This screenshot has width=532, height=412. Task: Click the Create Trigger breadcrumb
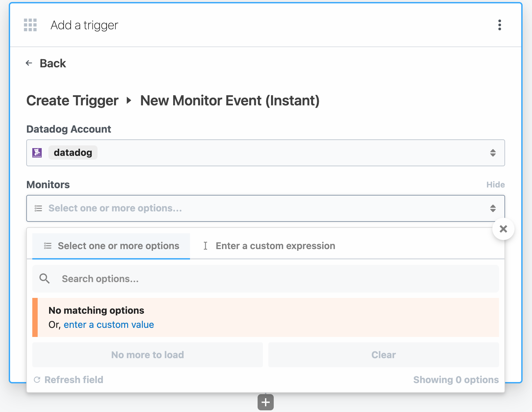coord(72,101)
